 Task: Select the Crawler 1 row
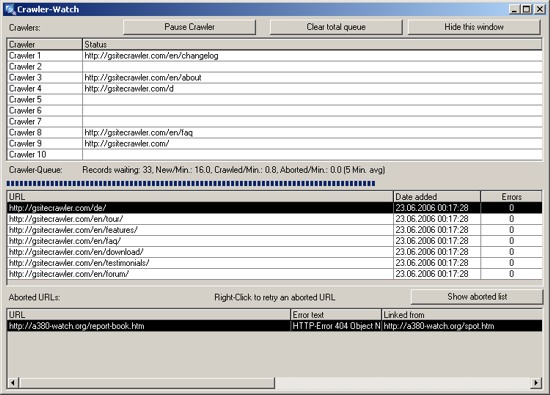[275, 55]
